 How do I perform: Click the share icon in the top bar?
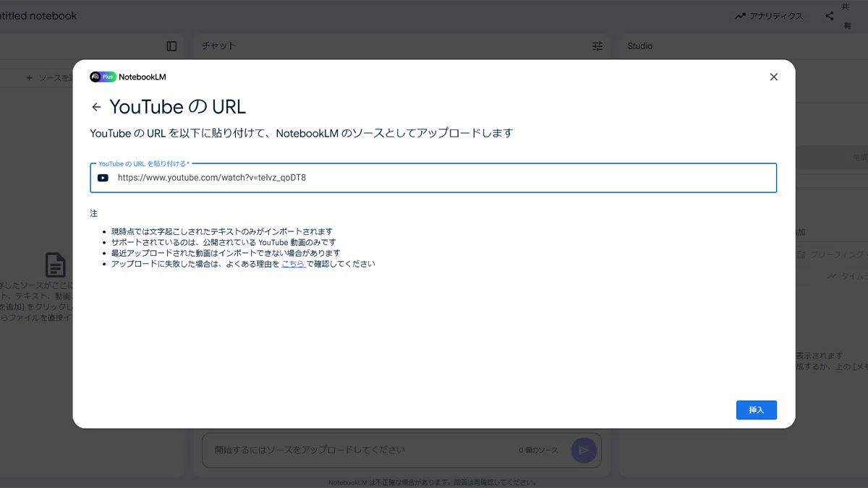point(830,16)
